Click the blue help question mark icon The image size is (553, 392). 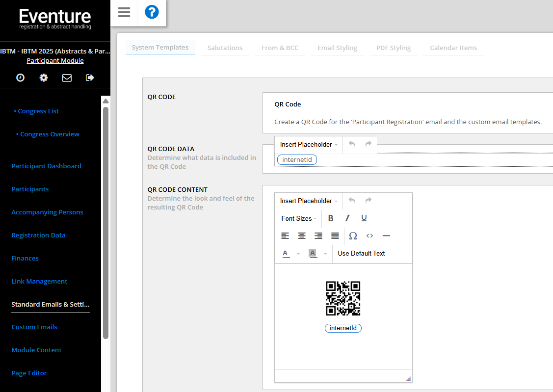[x=152, y=12]
